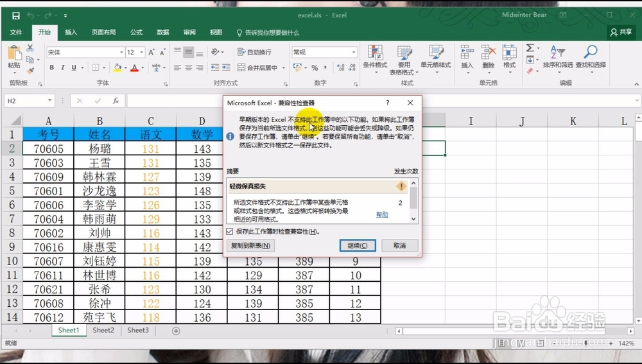Open Sort and Filter (排序和筛选)
The width and height of the screenshot is (642, 364).
point(558,59)
